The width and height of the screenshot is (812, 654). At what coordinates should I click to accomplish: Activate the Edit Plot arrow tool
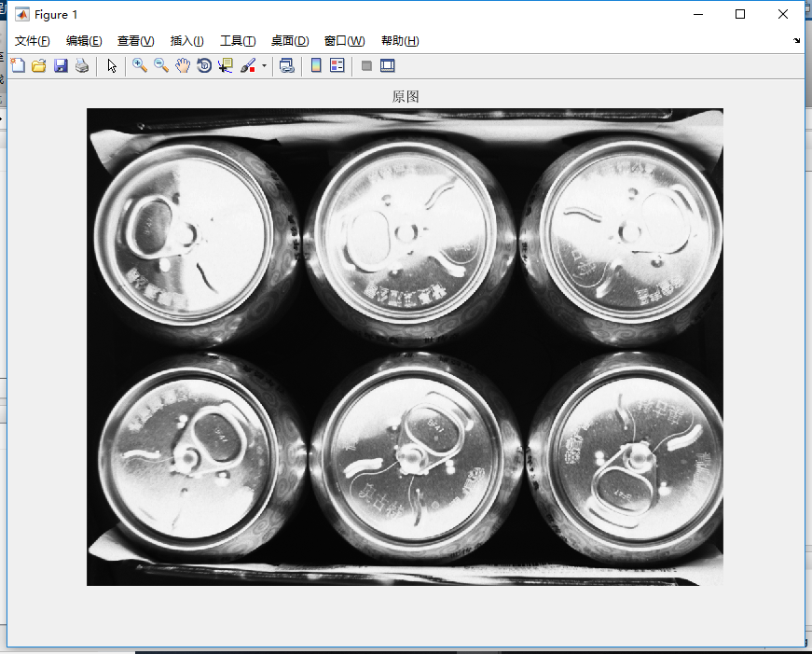pos(112,66)
